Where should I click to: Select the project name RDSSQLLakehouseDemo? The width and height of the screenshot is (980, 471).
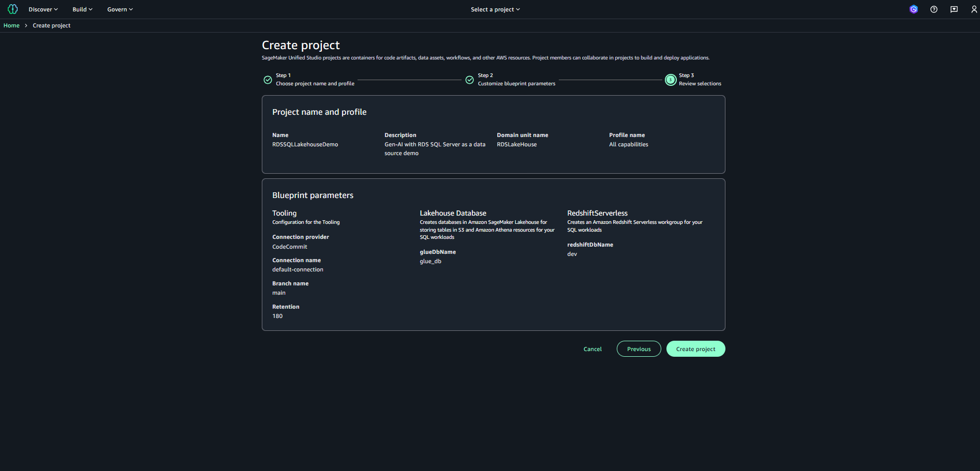coord(305,145)
